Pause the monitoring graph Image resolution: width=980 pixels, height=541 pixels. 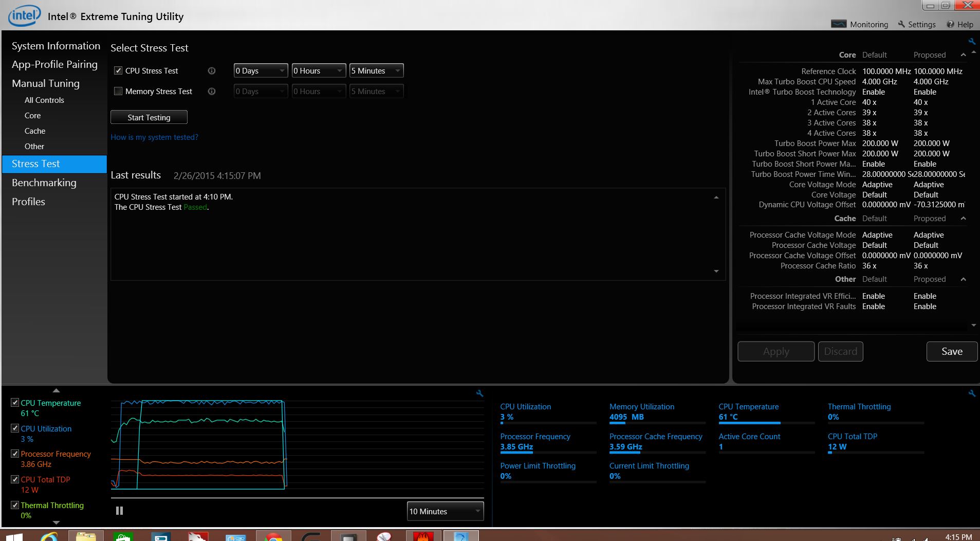[120, 511]
